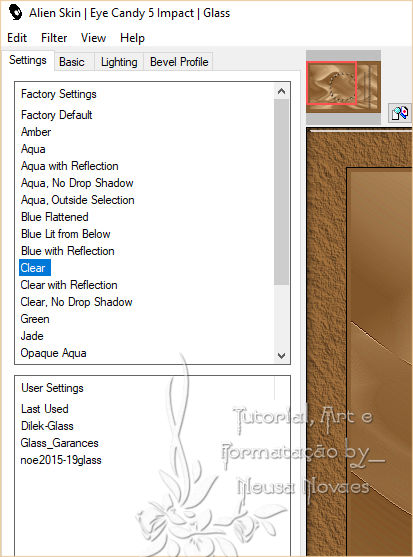Image resolution: width=413 pixels, height=557 pixels.
Task: Switch to the Lighting tab
Action: pos(119,62)
